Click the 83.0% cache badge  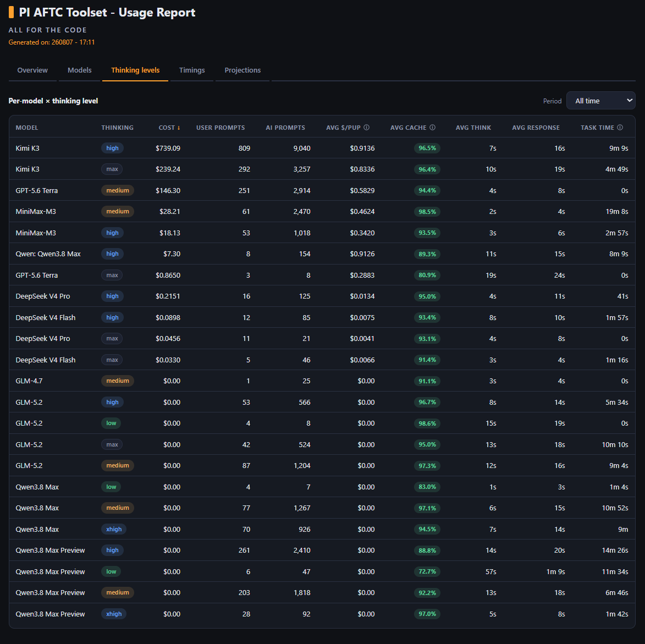point(427,487)
